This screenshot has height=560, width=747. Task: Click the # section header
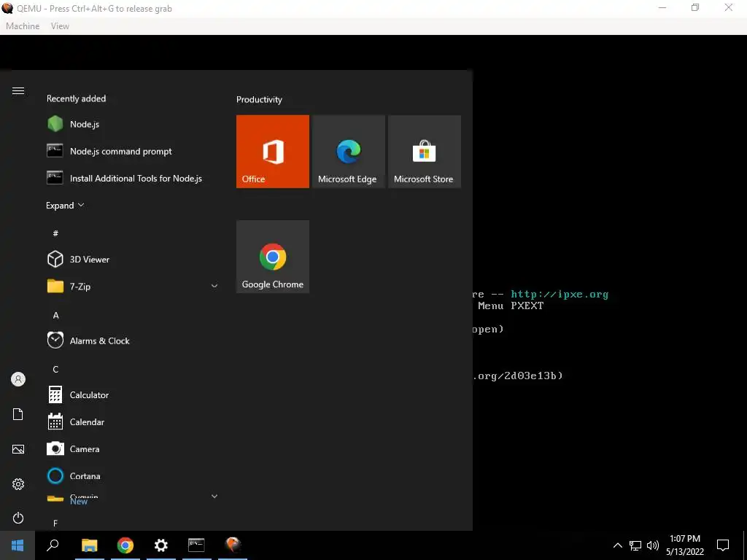tap(55, 233)
